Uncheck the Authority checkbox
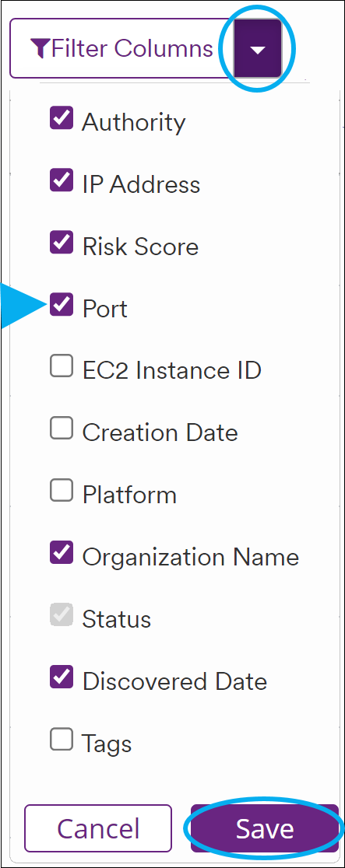Screen dimensions: 345x868 click(x=62, y=118)
